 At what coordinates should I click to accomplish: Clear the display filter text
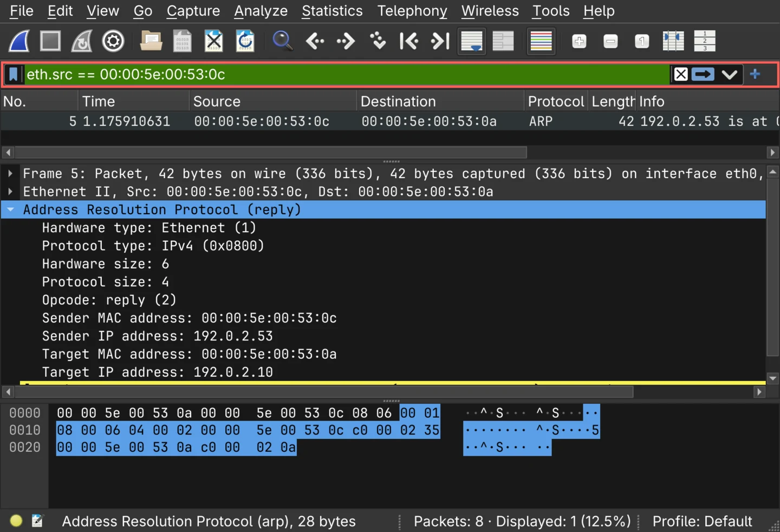click(681, 74)
